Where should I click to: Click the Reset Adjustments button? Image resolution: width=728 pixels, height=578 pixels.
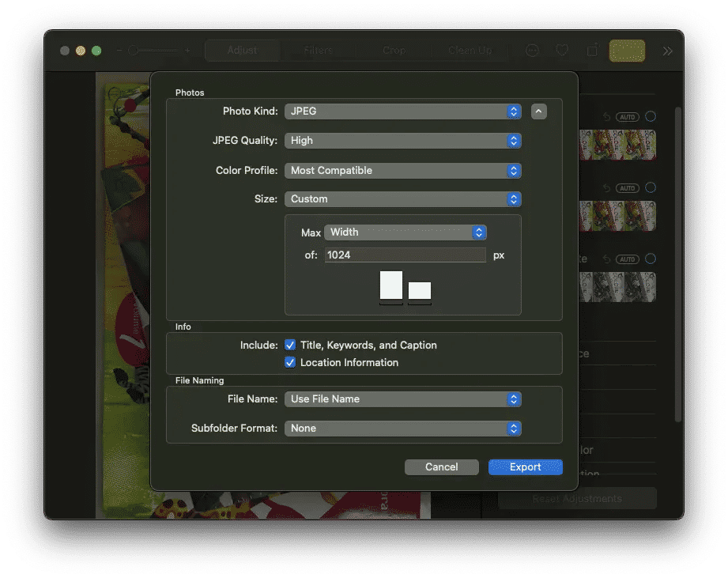(x=577, y=499)
